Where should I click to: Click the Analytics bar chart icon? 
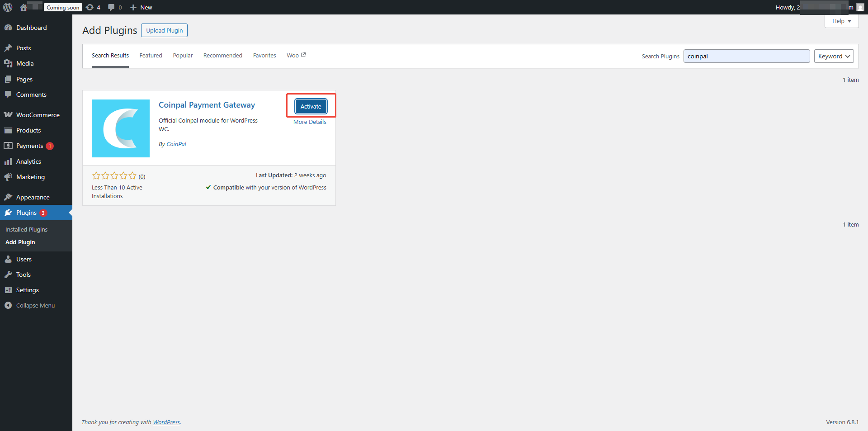coord(8,161)
